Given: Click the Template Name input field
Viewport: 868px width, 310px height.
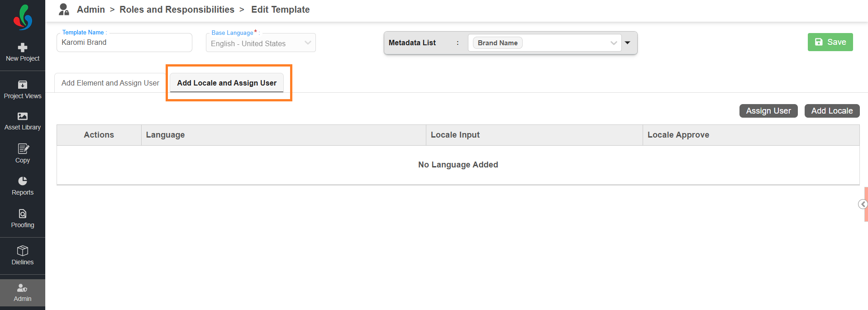Looking at the screenshot, I should [124, 43].
